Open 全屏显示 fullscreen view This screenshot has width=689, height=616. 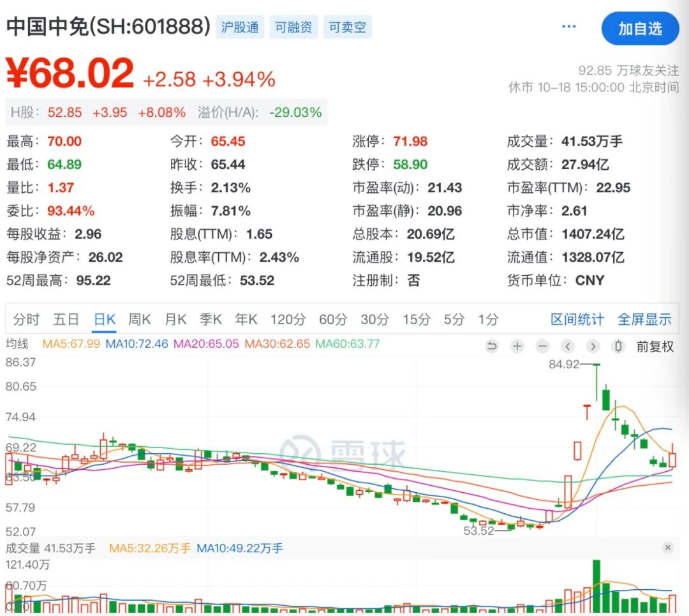[x=644, y=319]
